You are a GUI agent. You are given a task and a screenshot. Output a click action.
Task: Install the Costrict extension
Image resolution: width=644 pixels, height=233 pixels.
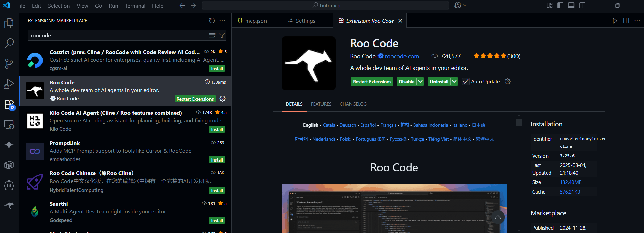click(217, 69)
